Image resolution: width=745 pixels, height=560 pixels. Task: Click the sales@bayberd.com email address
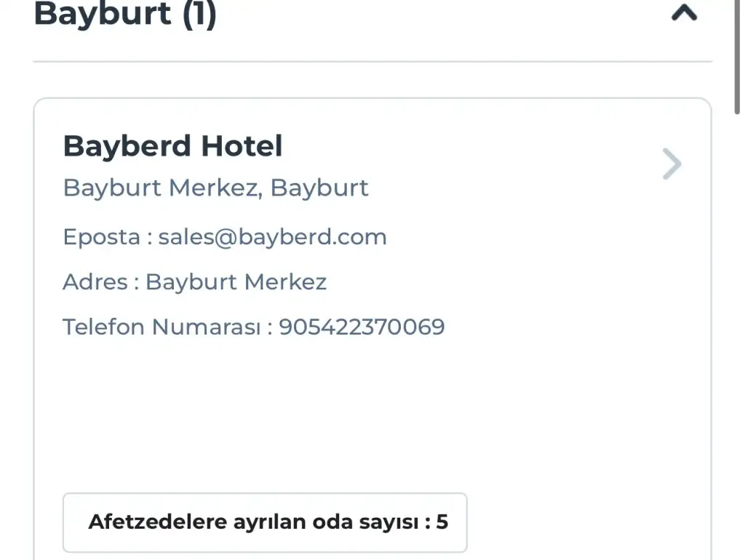pos(272,237)
